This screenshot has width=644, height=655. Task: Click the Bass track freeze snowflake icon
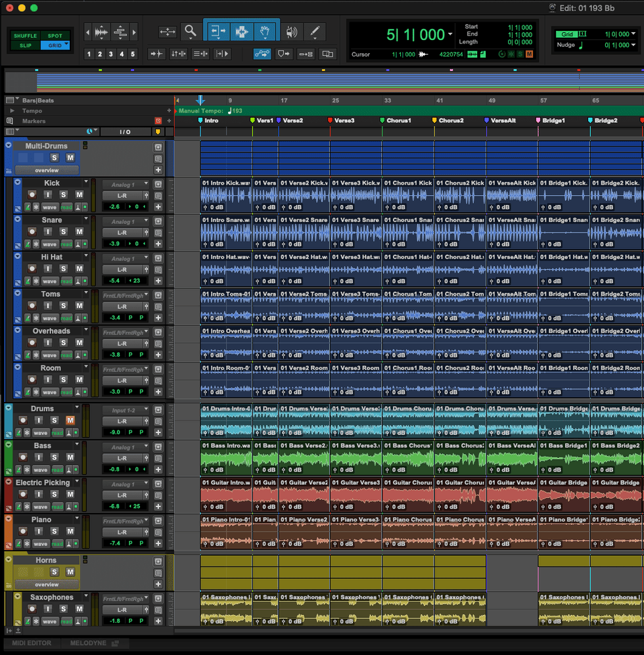(x=27, y=470)
